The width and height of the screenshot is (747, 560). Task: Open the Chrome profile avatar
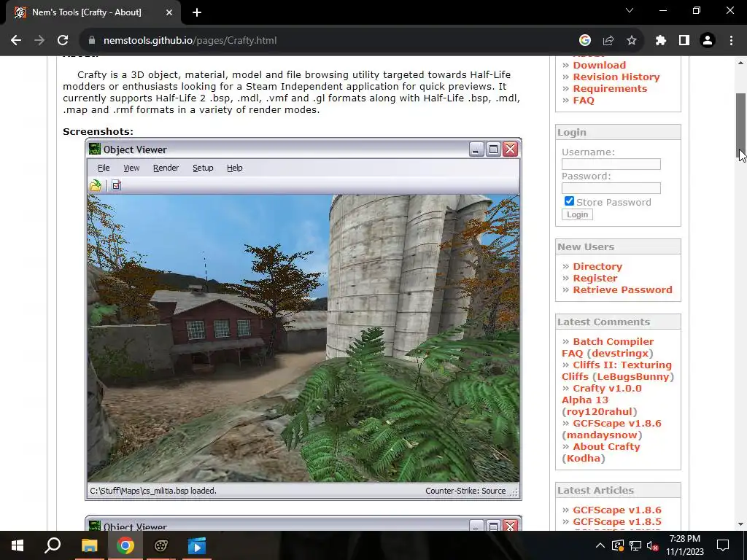(708, 41)
